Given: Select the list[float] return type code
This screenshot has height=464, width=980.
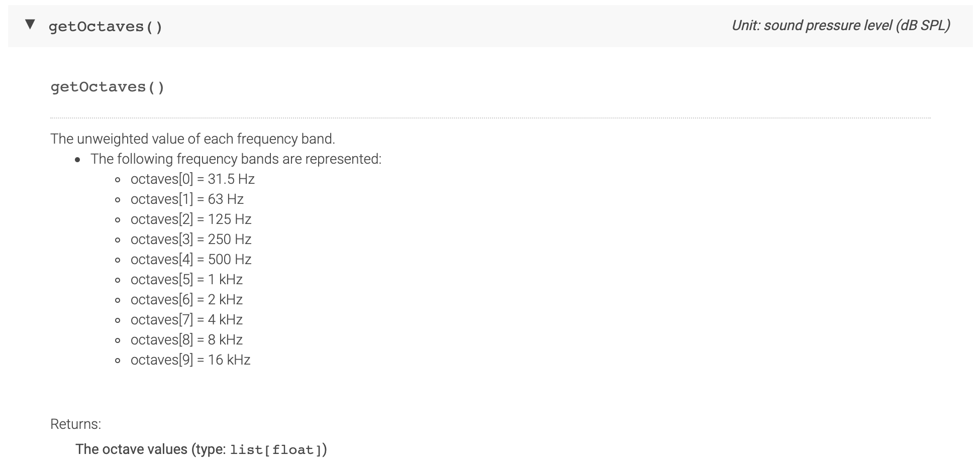Looking at the screenshot, I should click(x=278, y=449).
